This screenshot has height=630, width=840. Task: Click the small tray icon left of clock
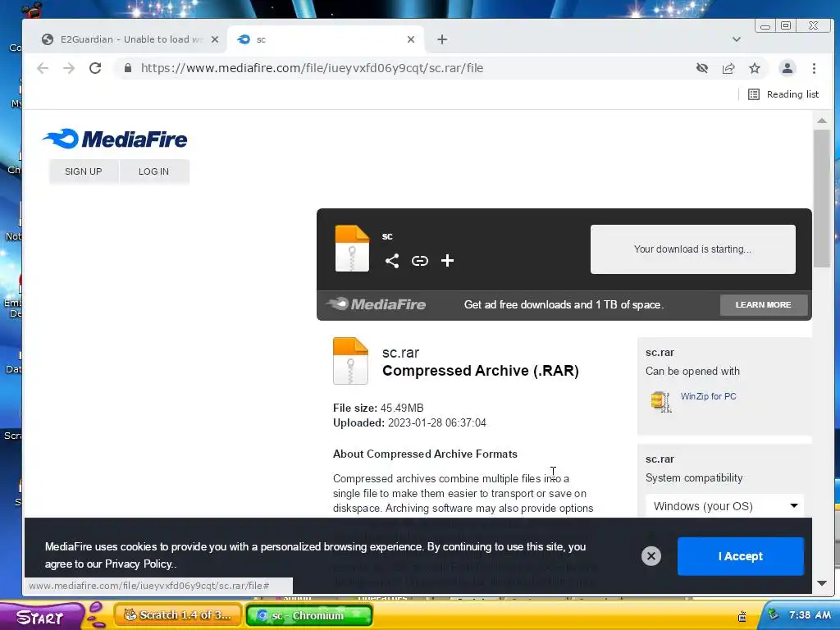pyautogui.click(x=742, y=616)
